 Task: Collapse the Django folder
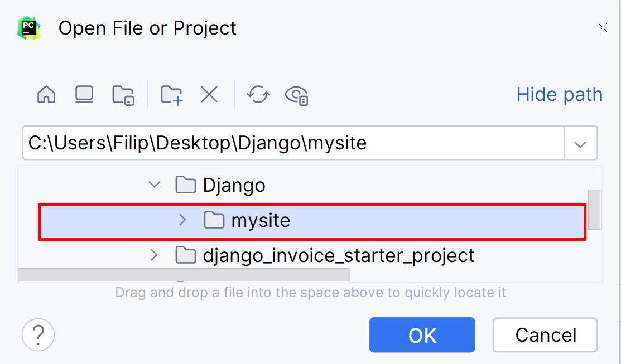coord(155,185)
